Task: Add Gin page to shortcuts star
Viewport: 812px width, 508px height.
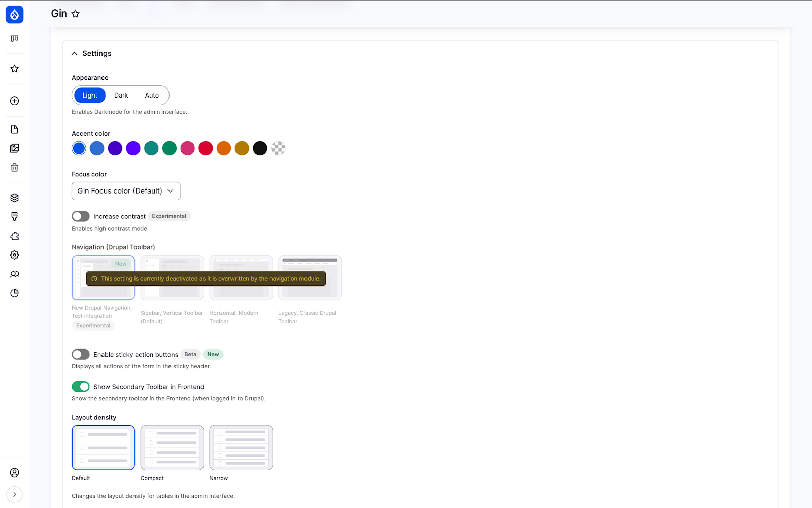Action: point(76,14)
